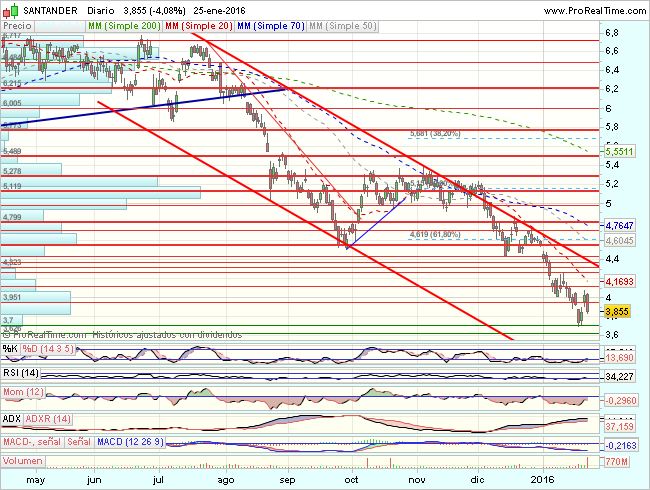This screenshot has width=650, height=490.
Task: Click the jul label on the time axis
Action: [x=158, y=480]
